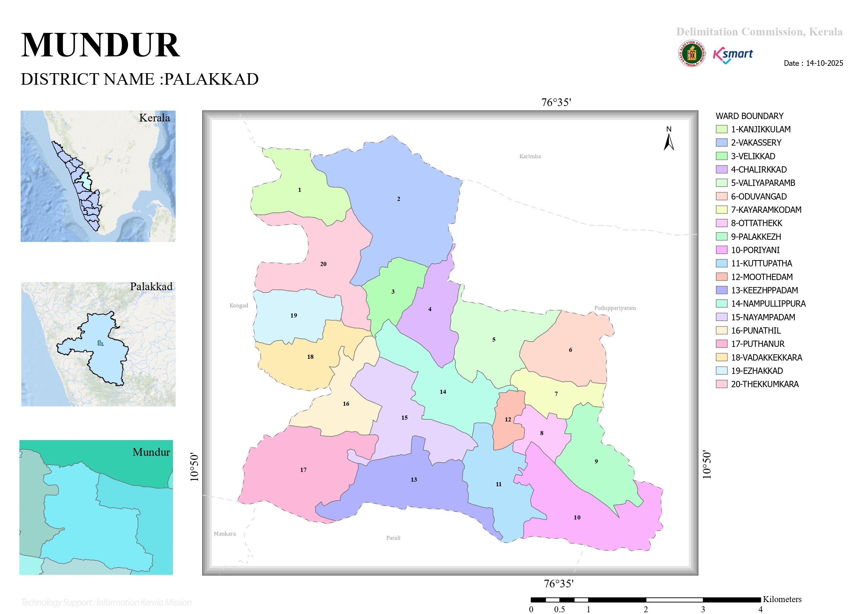Viewport: 868px width, 614px height.
Task: Select the 12-MOOTHEDAM legend label
Action: coord(761,277)
